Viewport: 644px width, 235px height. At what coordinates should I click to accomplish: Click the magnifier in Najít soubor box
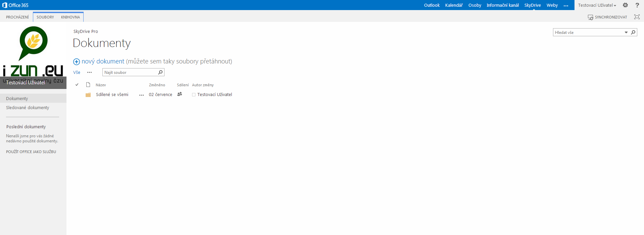click(160, 72)
